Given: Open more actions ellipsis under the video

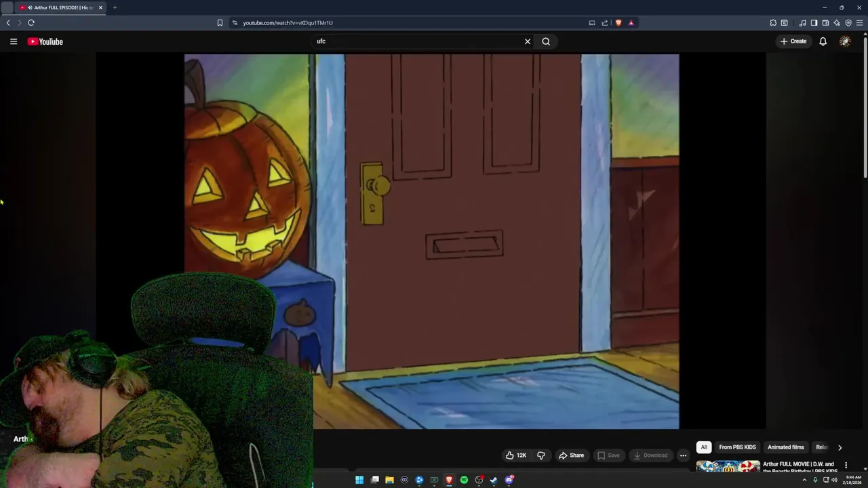Looking at the screenshot, I should coord(684,455).
